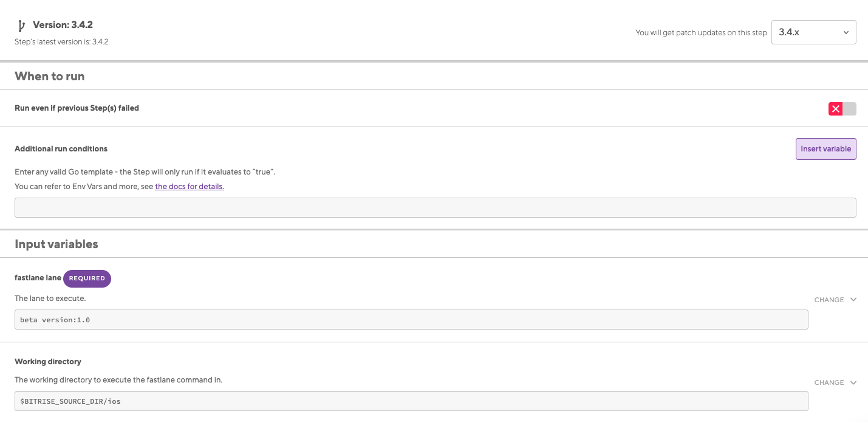
Task: Click the Step's latest version text
Action: [61, 42]
